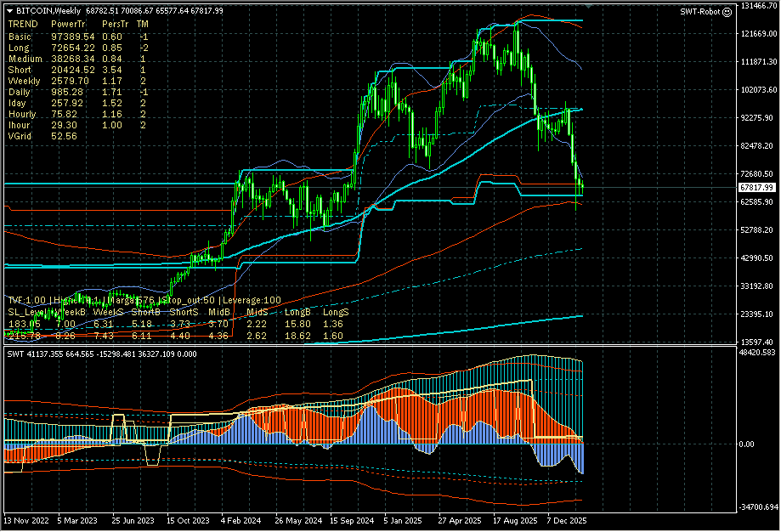Click the 13597.40 price axis label
Screen dimensions: 781x532
click(759, 342)
